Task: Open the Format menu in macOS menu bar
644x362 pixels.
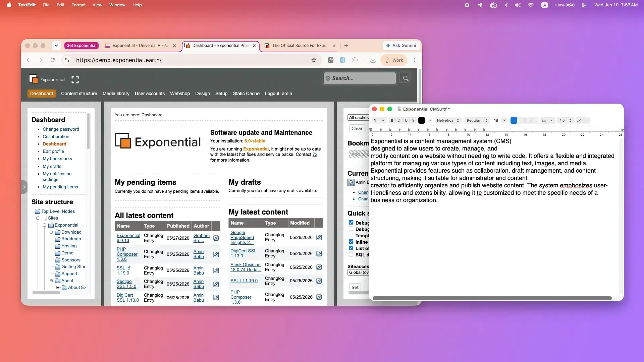Action: [x=78, y=5]
